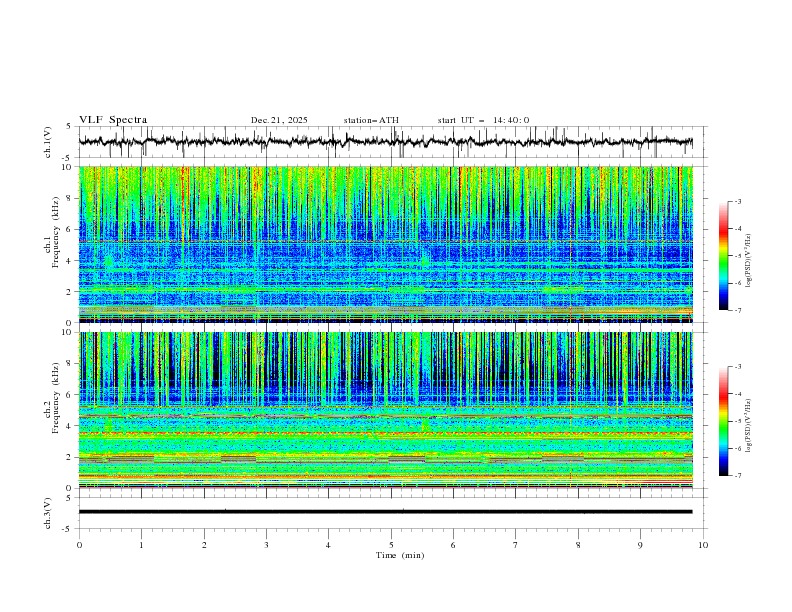Click the time axis tick label "4"
This screenshot has width=792, height=612.
pos(328,545)
